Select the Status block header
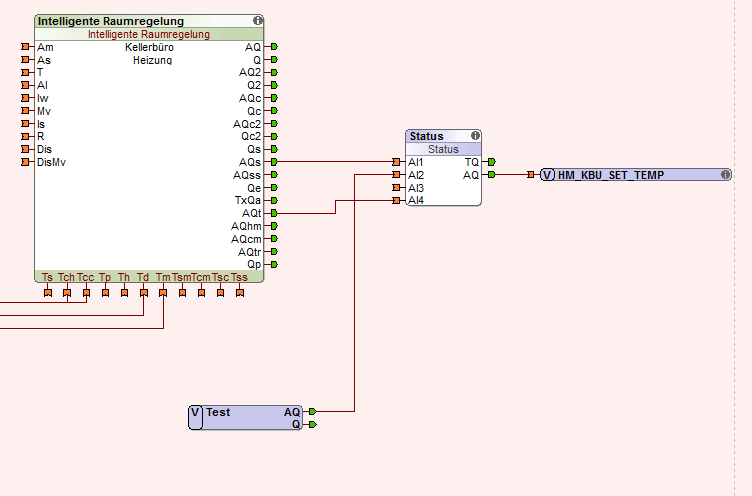Viewport: 752px width, 496px height. pyautogui.click(x=435, y=136)
